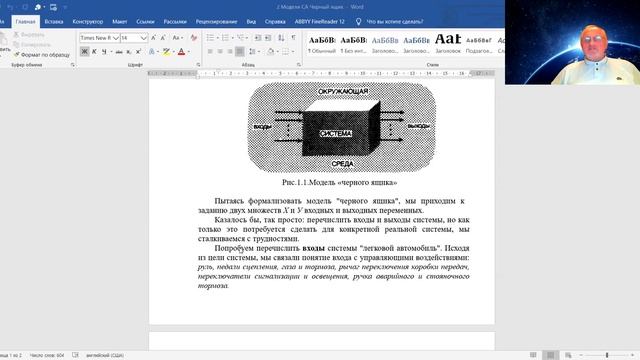
Task: Toggle subscript formatting
Action: click(129, 51)
